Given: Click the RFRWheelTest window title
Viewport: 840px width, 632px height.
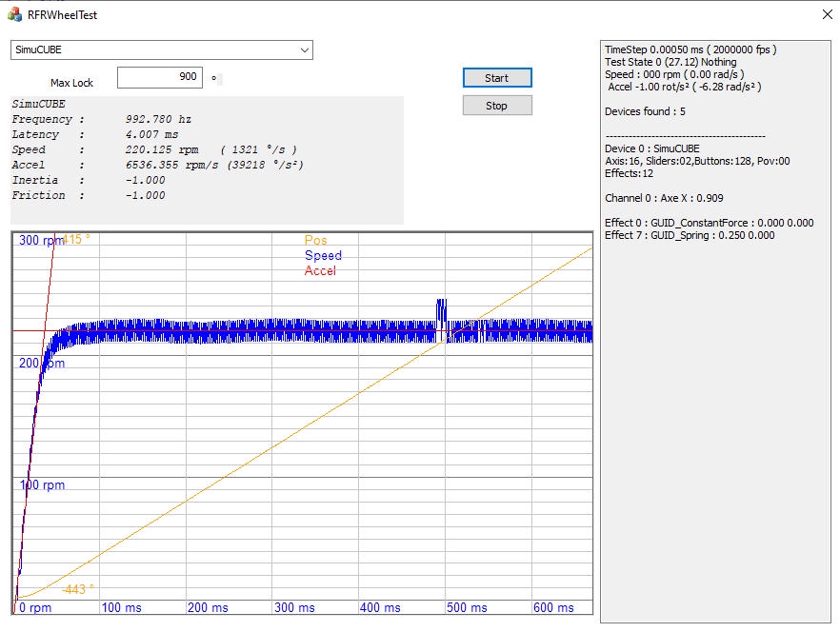Looking at the screenshot, I should point(62,15).
